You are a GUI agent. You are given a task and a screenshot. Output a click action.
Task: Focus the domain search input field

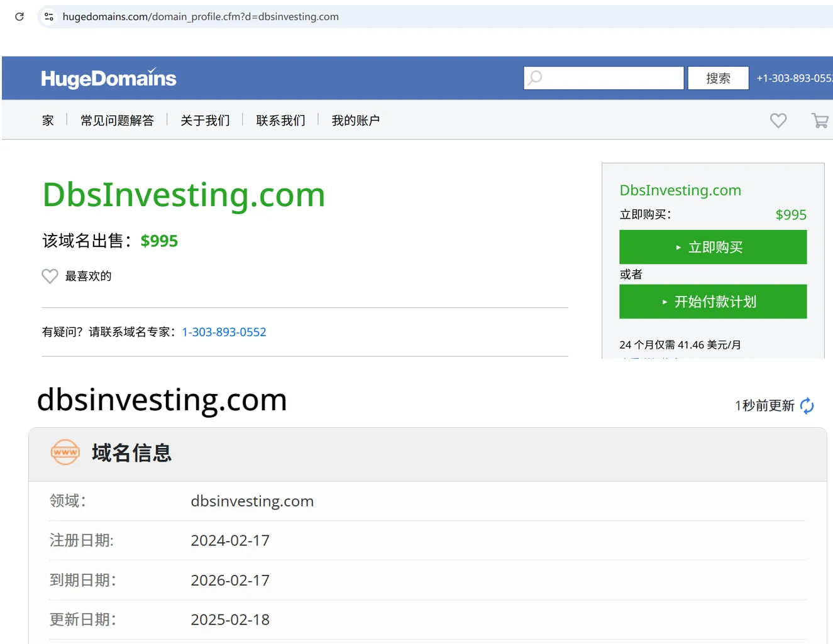pyautogui.click(x=604, y=78)
